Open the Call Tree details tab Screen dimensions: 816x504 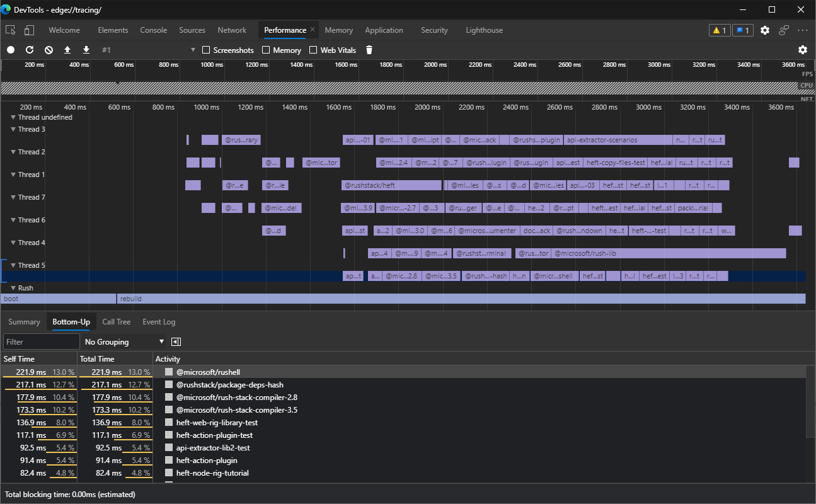[x=117, y=322]
